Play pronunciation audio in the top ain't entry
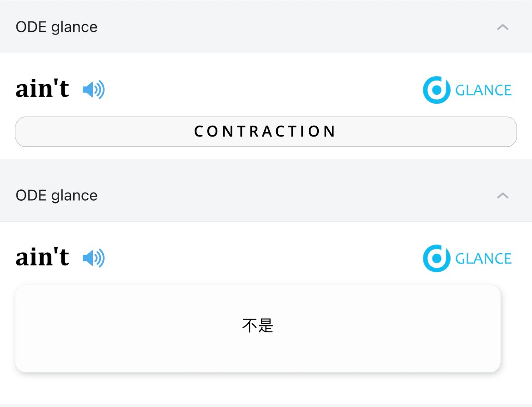532x407 pixels. (93, 90)
